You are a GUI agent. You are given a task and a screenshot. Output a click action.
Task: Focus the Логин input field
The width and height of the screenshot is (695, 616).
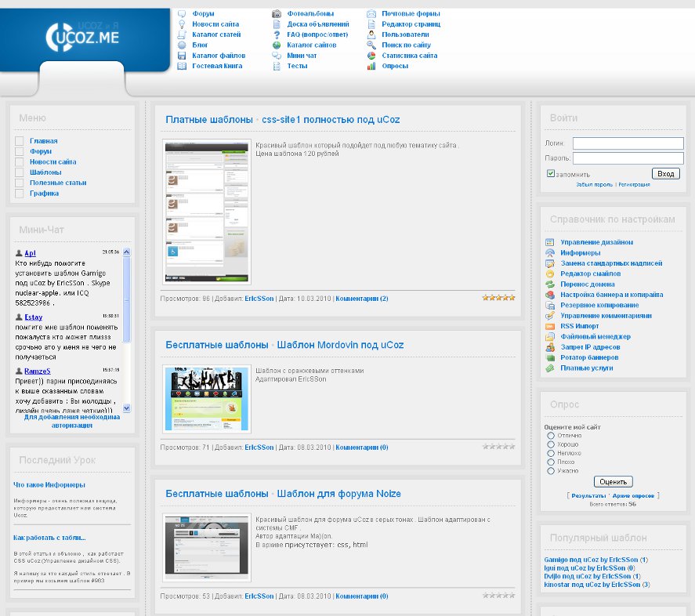point(628,143)
